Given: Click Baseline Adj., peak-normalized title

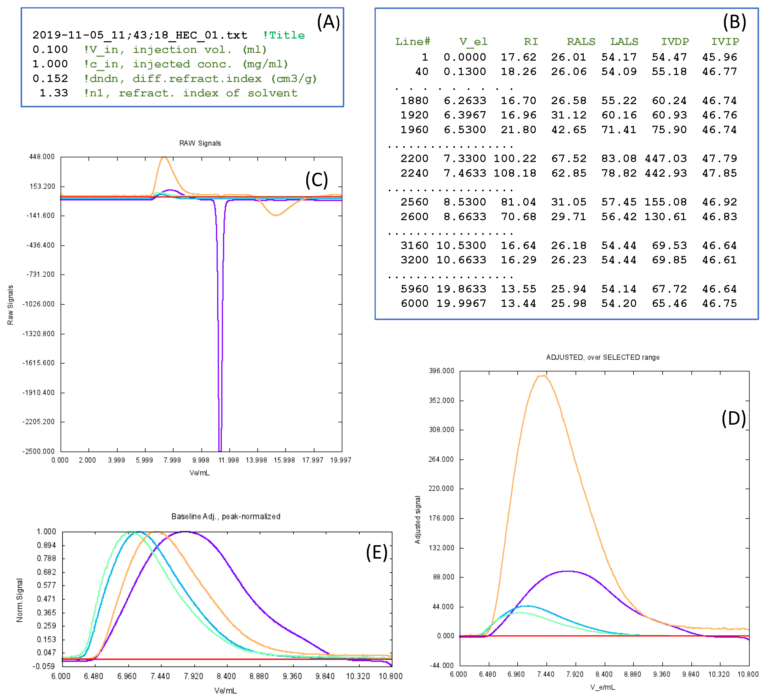Looking at the screenshot, I should tap(226, 516).
